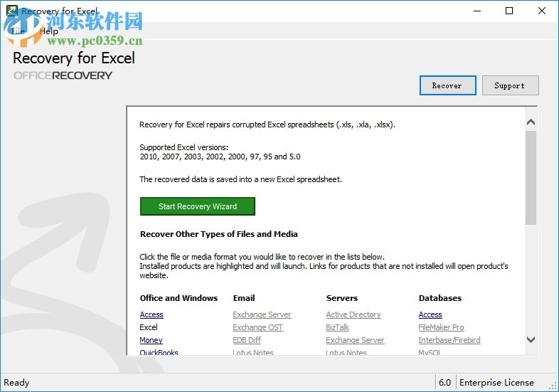The height and width of the screenshot is (392, 559).
Task: Click the Recover button
Action: pyautogui.click(x=448, y=85)
